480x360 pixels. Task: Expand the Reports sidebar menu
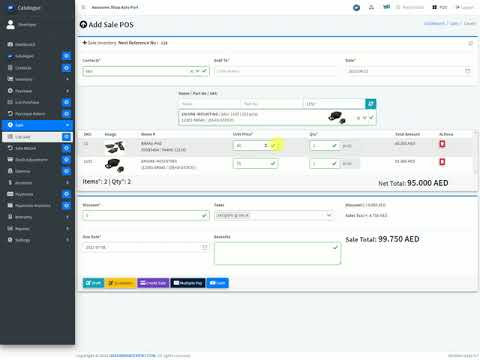tap(37, 229)
